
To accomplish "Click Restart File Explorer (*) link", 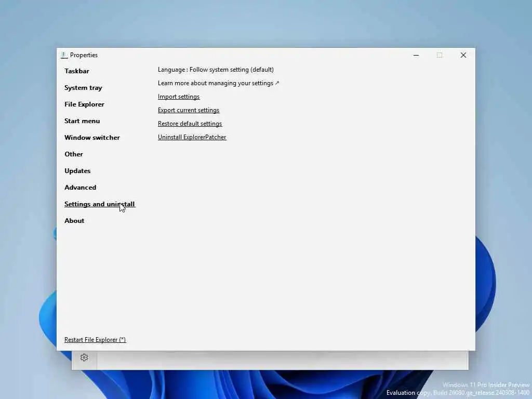I will [x=95, y=340].
